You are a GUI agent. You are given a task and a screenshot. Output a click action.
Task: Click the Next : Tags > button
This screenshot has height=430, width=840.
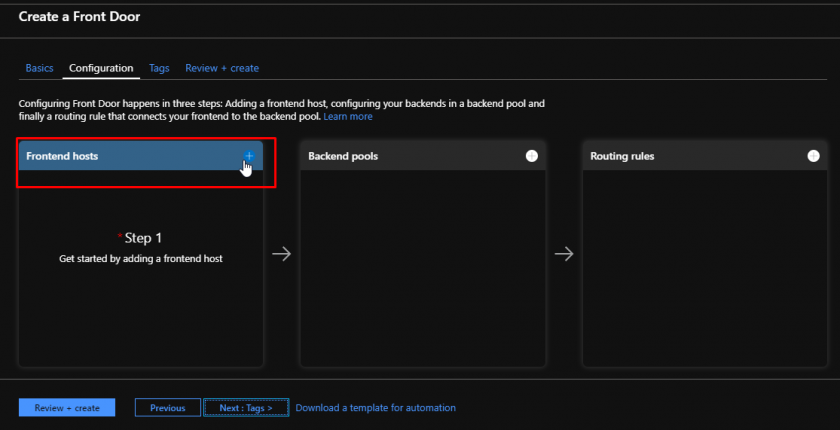click(x=246, y=408)
